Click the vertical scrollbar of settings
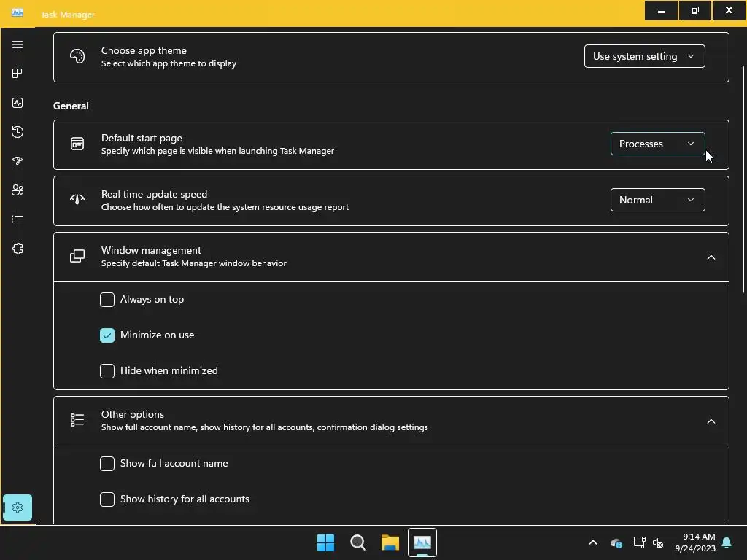The width and height of the screenshot is (747, 560). point(743,179)
